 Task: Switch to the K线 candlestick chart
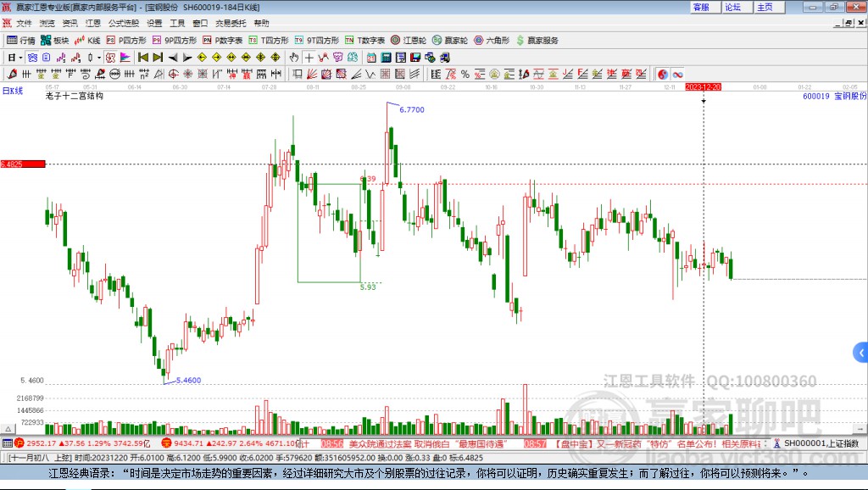pos(87,40)
